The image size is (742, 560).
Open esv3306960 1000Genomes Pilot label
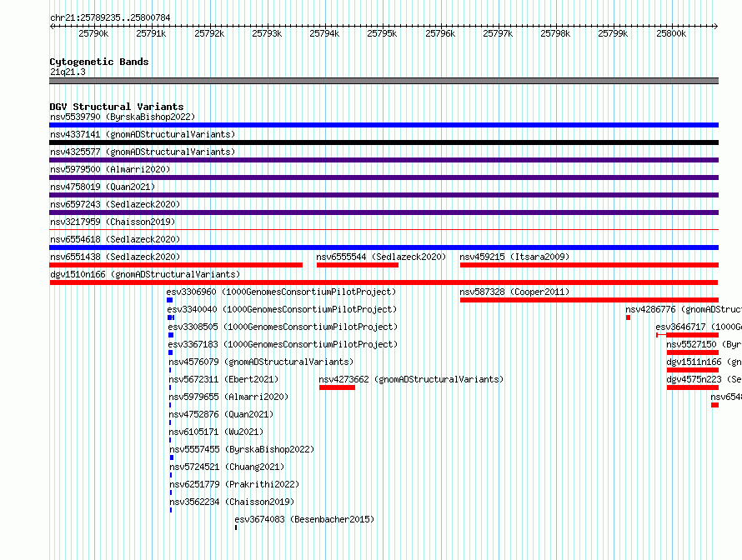tap(281, 292)
